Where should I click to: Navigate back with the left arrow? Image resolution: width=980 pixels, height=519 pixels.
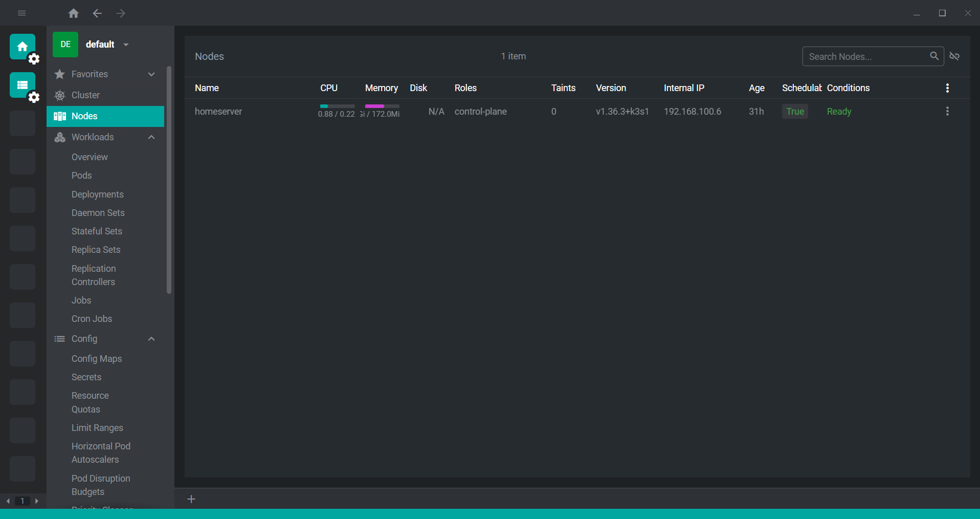point(97,13)
